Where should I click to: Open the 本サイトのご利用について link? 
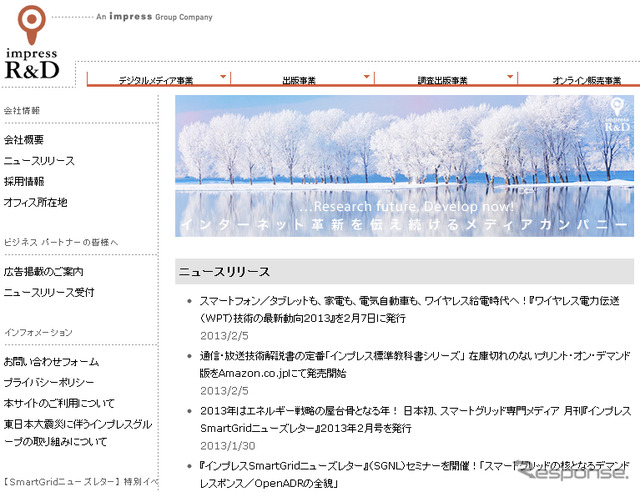click(x=59, y=403)
